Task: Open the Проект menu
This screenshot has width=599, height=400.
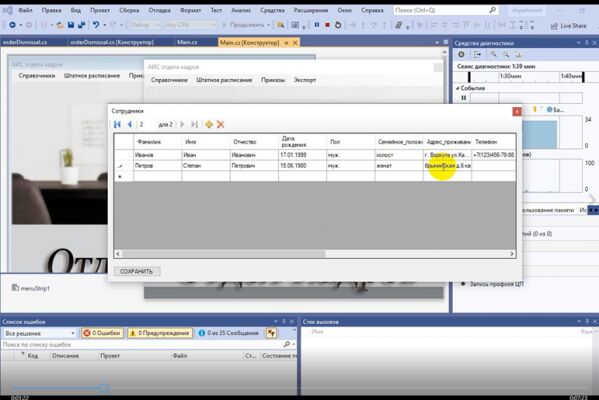Action: pyautogui.click(x=100, y=10)
